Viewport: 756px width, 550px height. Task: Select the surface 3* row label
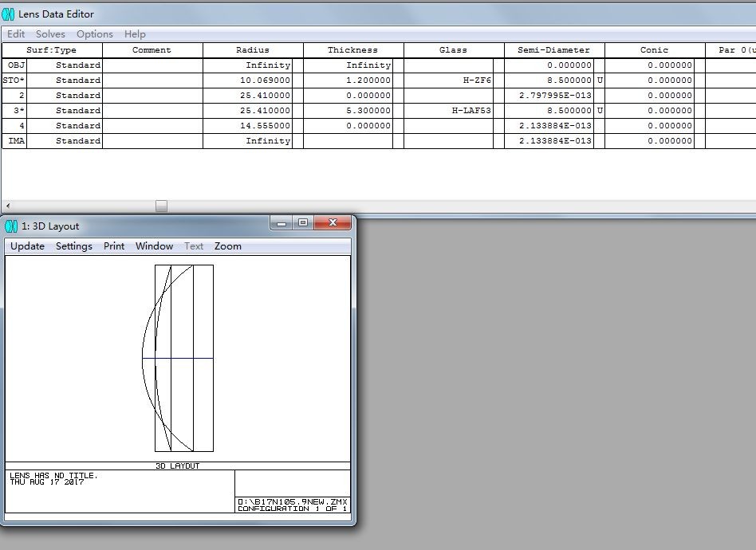pos(14,111)
